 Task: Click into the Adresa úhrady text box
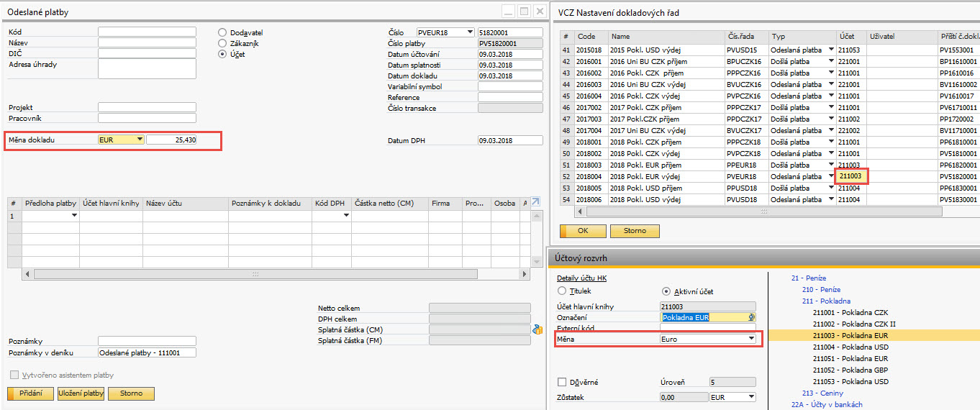click(x=147, y=69)
